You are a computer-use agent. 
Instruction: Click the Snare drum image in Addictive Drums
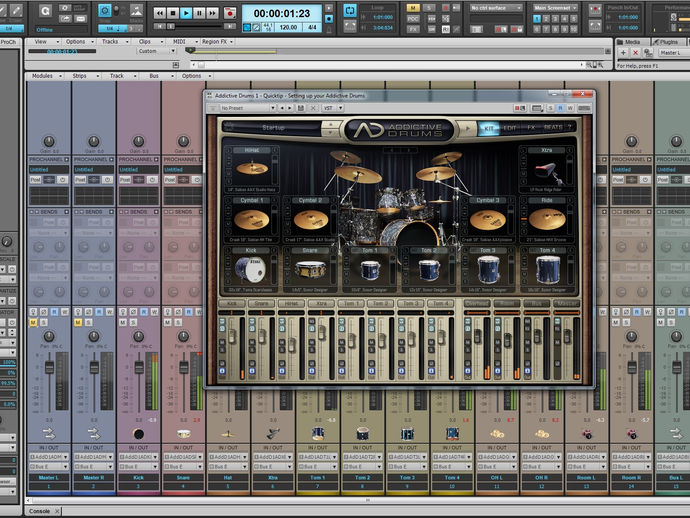pyautogui.click(x=310, y=270)
